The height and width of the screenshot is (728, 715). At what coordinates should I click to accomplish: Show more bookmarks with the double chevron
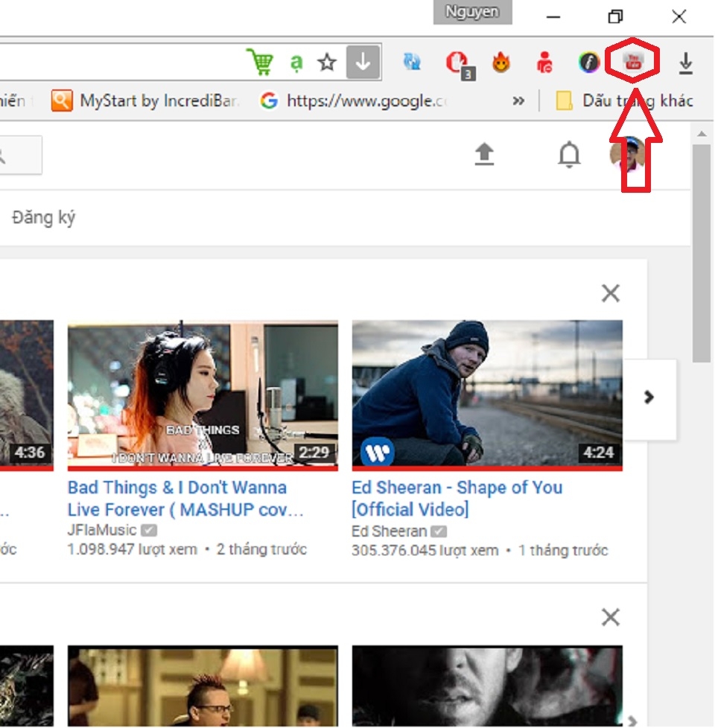518,100
